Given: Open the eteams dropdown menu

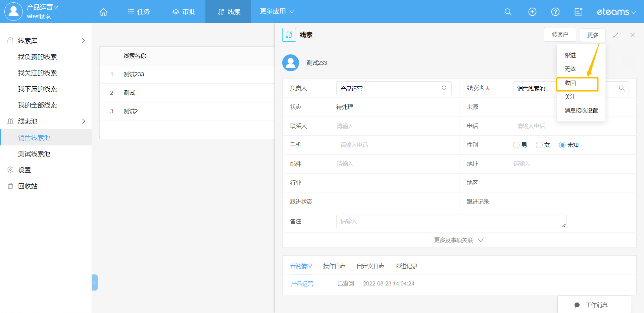Looking at the screenshot, I should pyautogui.click(x=616, y=12).
